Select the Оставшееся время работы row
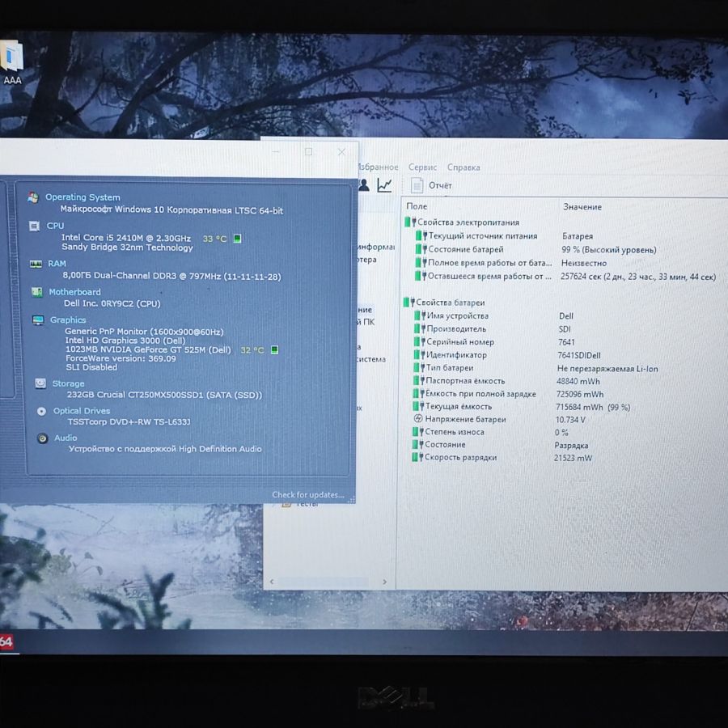This screenshot has height=728, width=728. pos(565,277)
